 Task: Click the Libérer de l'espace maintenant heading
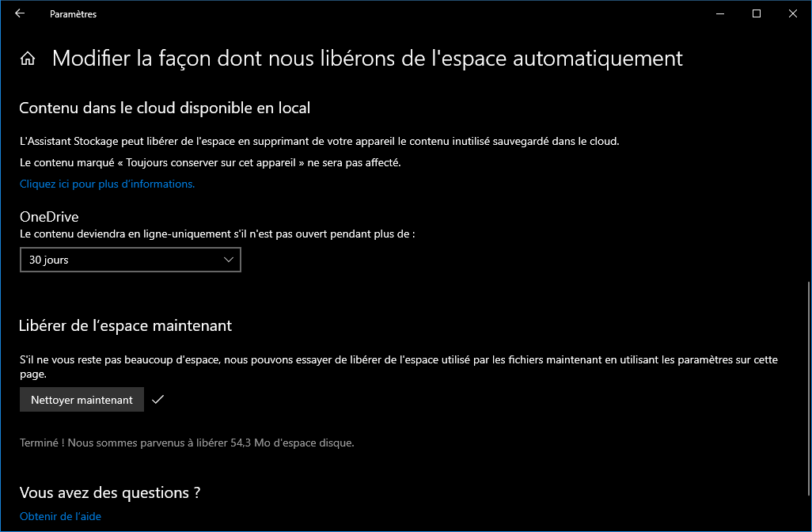(x=125, y=325)
